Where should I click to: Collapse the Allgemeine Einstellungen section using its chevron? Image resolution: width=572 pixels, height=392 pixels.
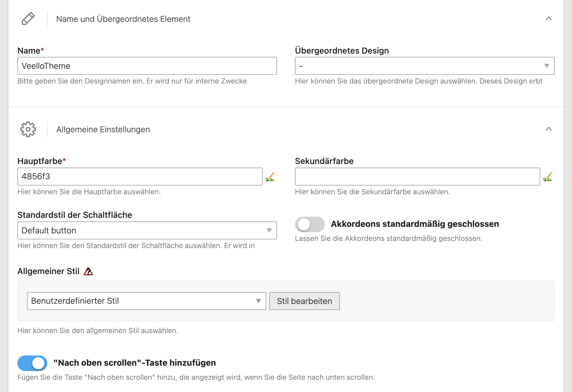coord(548,129)
